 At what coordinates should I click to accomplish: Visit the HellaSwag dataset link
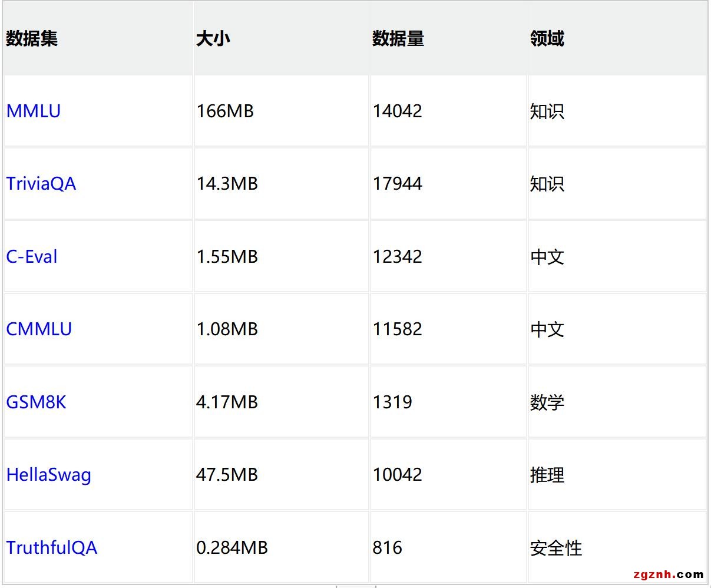pos(48,475)
